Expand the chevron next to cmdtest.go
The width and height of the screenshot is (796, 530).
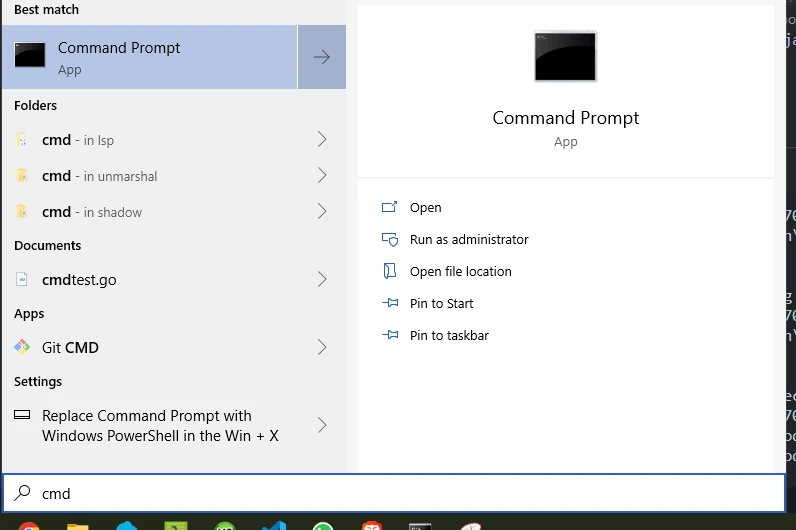[x=322, y=279]
